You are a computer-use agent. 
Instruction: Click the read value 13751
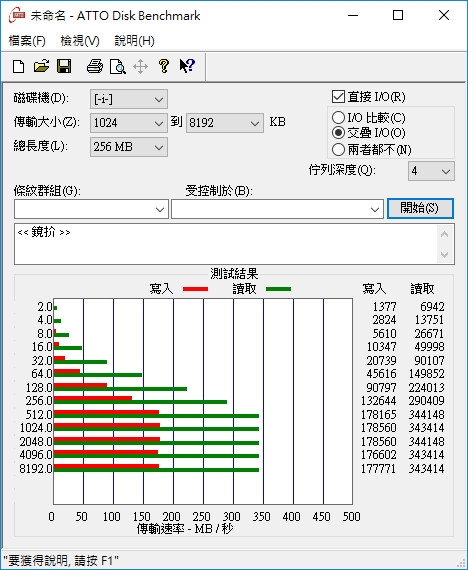click(429, 320)
